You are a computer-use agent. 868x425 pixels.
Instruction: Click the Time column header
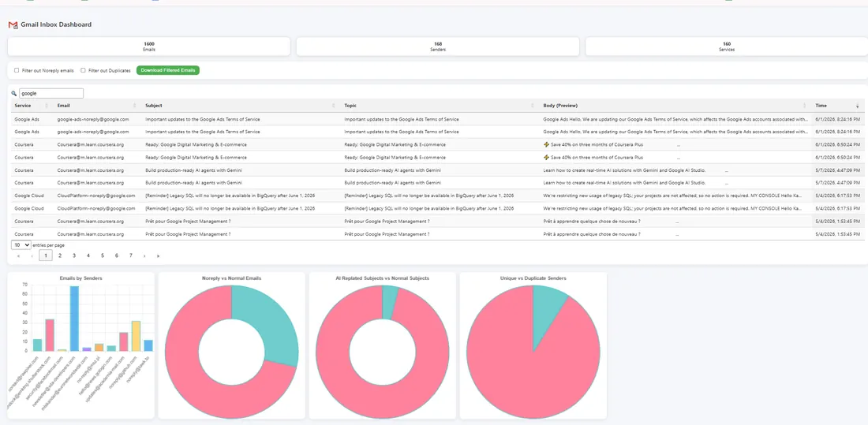pos(838,105)
